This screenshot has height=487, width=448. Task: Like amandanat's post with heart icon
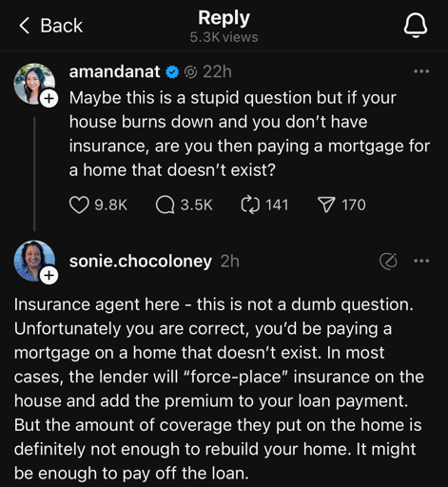pyautogui.click(x=79, y=205)
